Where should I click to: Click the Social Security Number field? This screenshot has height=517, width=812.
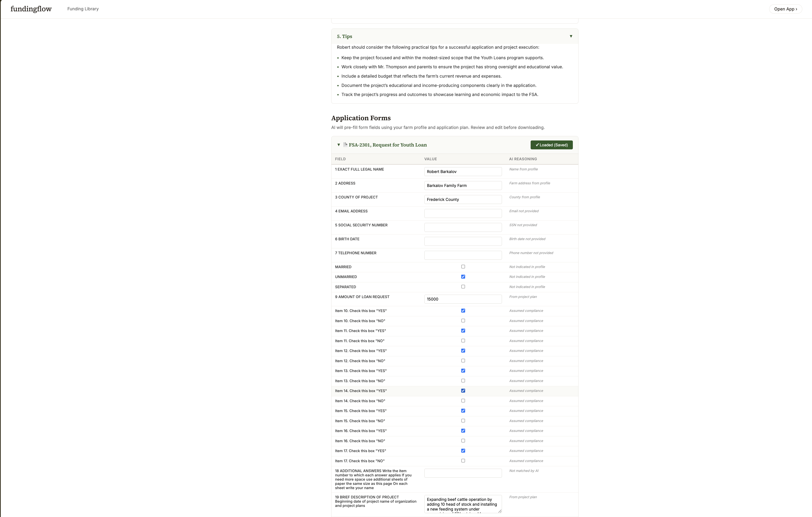pyautogui.click(x=463, y=227)
